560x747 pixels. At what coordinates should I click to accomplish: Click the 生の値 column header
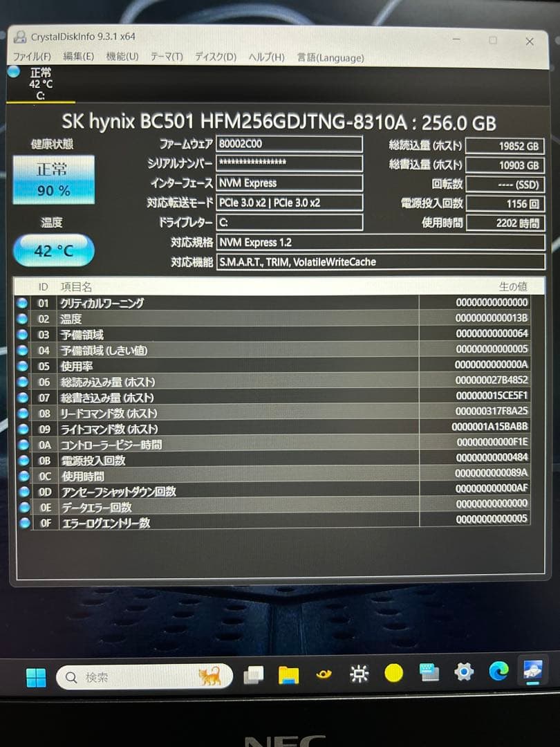click(513, 286)
